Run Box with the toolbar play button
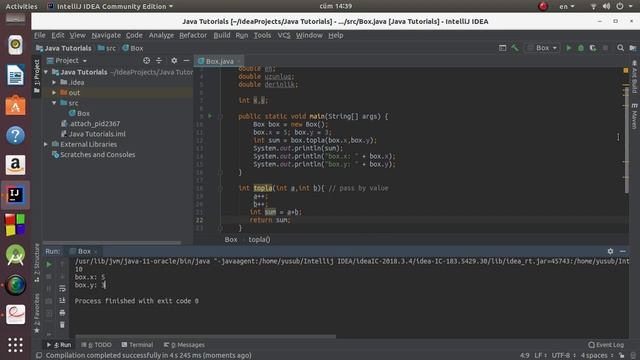The height and width of the screenshot is (360, 640). pyautogui.click(x=569, y=48)
